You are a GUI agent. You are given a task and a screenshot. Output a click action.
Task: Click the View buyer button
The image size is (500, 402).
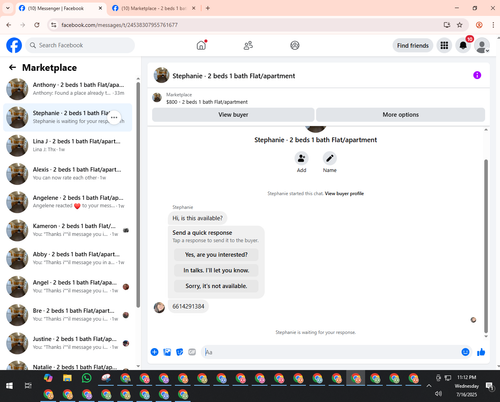[x=233, y=115]
